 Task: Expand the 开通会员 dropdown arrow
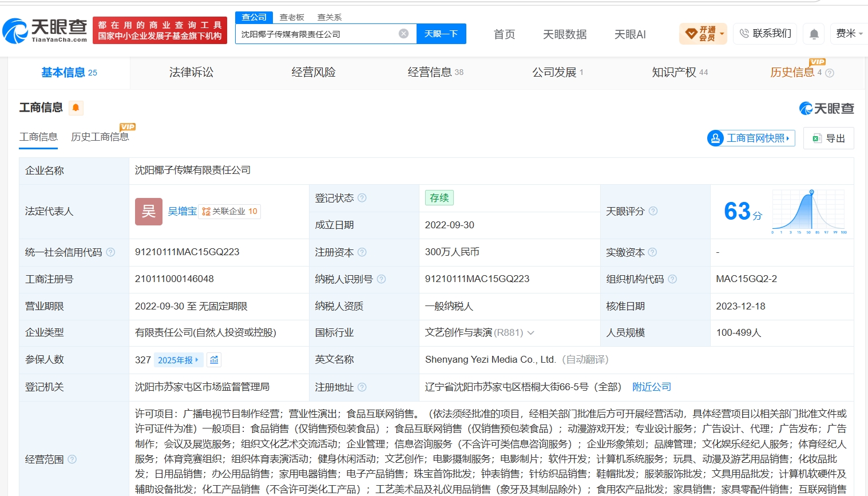point(722,34)
